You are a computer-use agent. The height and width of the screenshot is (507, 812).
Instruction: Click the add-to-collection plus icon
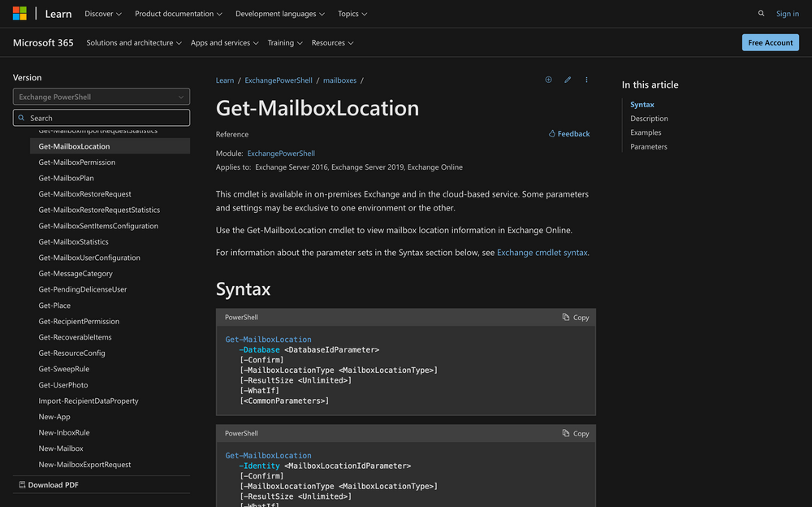pyautogui.click(x=548, y=80)
